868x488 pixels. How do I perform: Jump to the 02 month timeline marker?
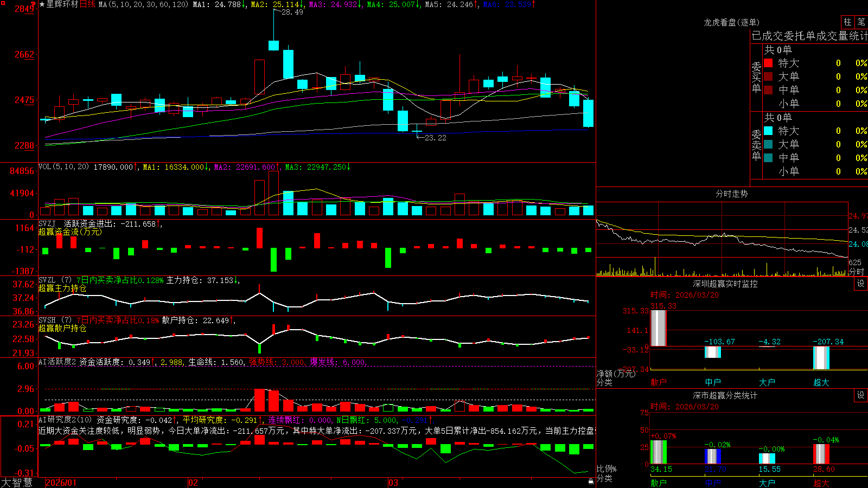tap(193, 483)
